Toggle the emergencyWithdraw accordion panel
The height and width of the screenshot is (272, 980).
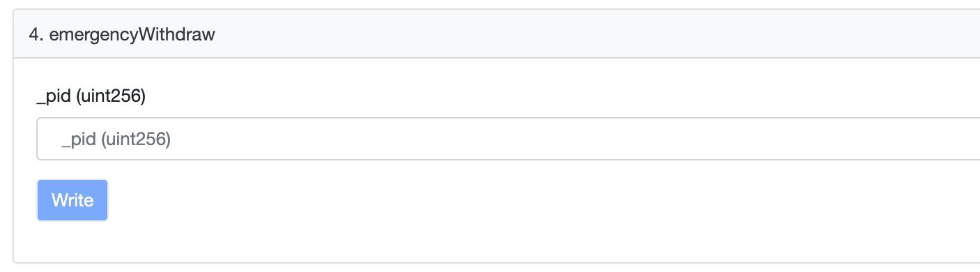click(496, 34)
